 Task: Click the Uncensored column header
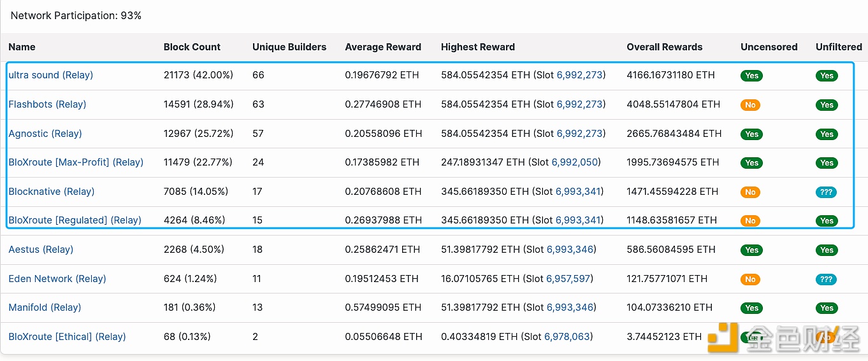(x=769, y=47)
